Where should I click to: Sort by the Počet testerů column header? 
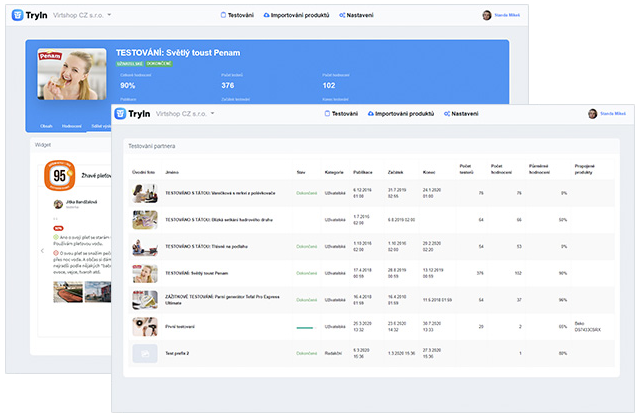[467, 169]
